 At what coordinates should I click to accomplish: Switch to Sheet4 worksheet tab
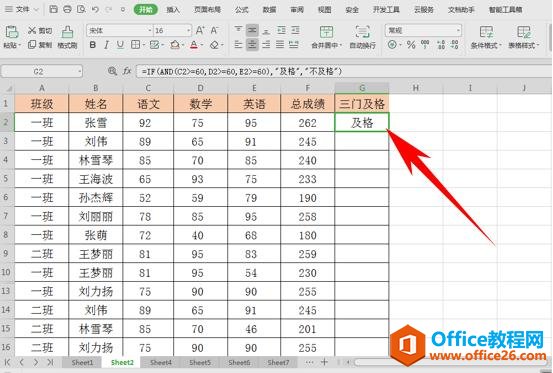(160, 362)
